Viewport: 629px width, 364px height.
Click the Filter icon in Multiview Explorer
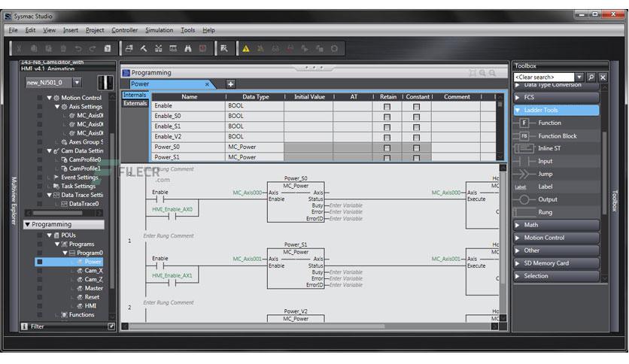pyautogui.click(x=24, y=326)
